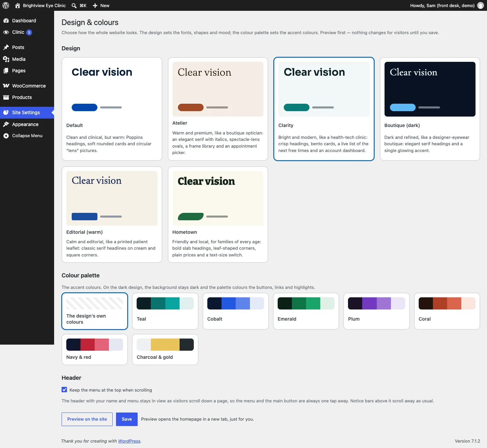Select the Default design card
This screenshot has height=448, width=487.
pos(112,109)
